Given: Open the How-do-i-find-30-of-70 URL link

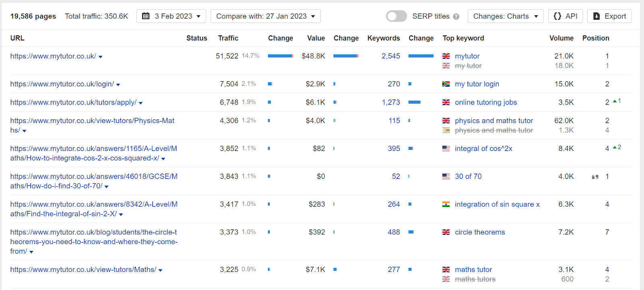Looking at the screenshot, I should click(x=94, y=181).
